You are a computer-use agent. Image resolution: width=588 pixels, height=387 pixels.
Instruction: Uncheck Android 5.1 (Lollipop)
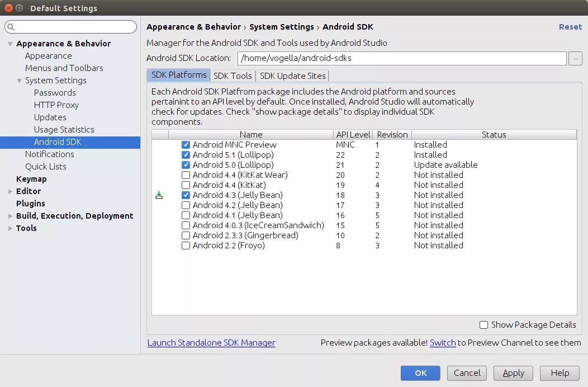[x=186, y=155]
